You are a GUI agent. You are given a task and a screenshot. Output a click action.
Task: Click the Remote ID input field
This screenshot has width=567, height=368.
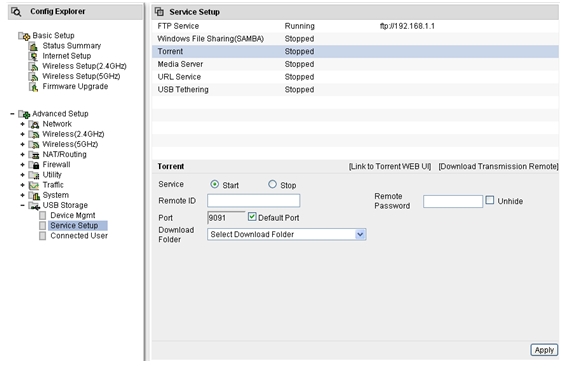253,201
